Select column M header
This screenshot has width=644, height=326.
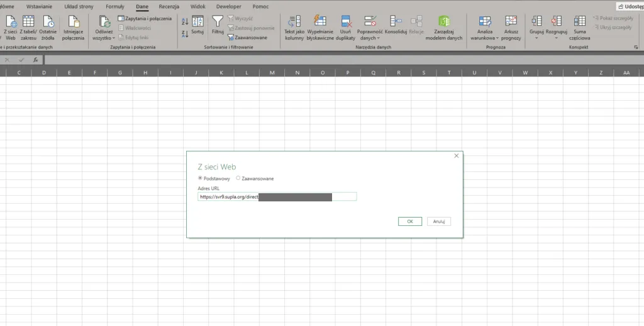(x=272, y=73)
